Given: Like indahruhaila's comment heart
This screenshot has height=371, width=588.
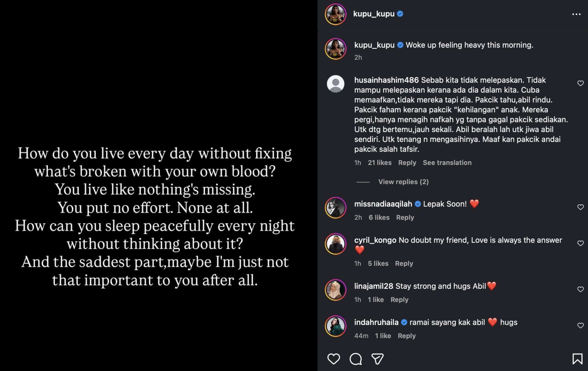Looking at the screenshot, I should point(580,325).
